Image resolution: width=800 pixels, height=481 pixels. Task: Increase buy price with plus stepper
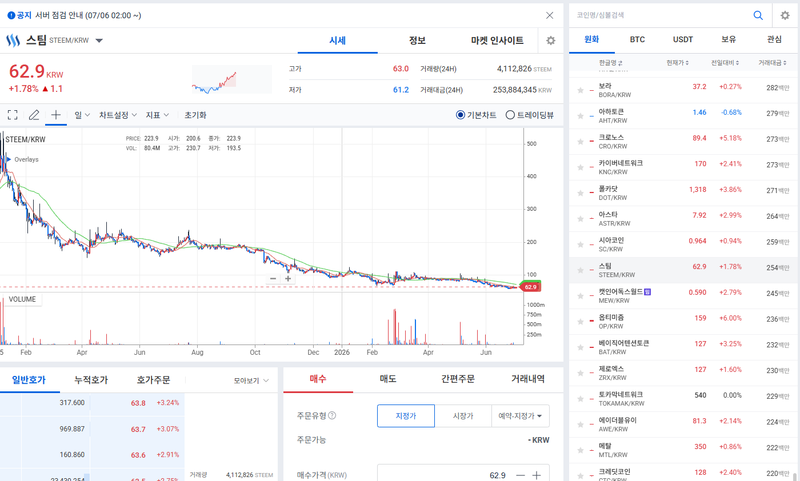[x=536, y=475]
